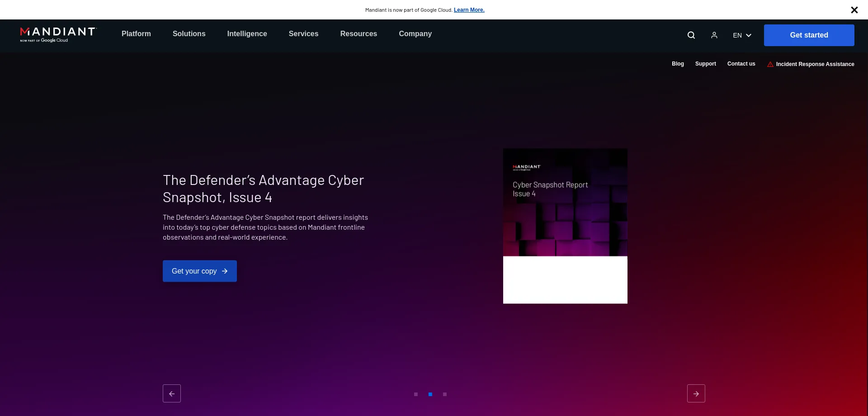Image resolution: width=868 pixels, height=416 pixels.
Task: Select the active second carousel dot
Action: coord(430,394)
